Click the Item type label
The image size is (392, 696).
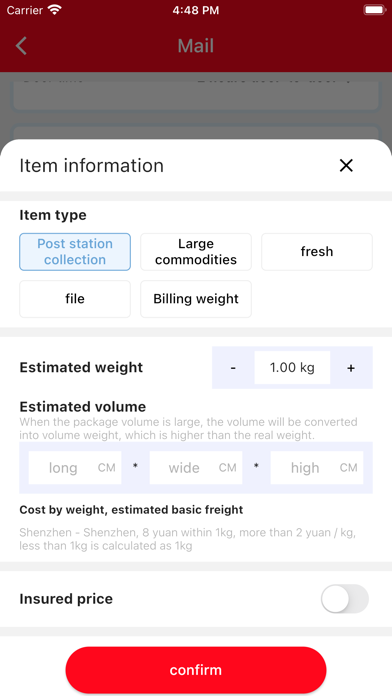pos(53,215)
